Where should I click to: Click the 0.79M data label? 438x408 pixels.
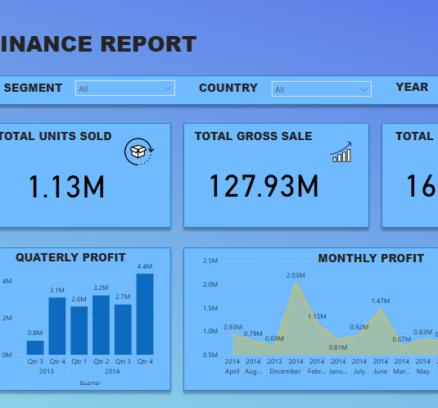[x=253, y=333]
